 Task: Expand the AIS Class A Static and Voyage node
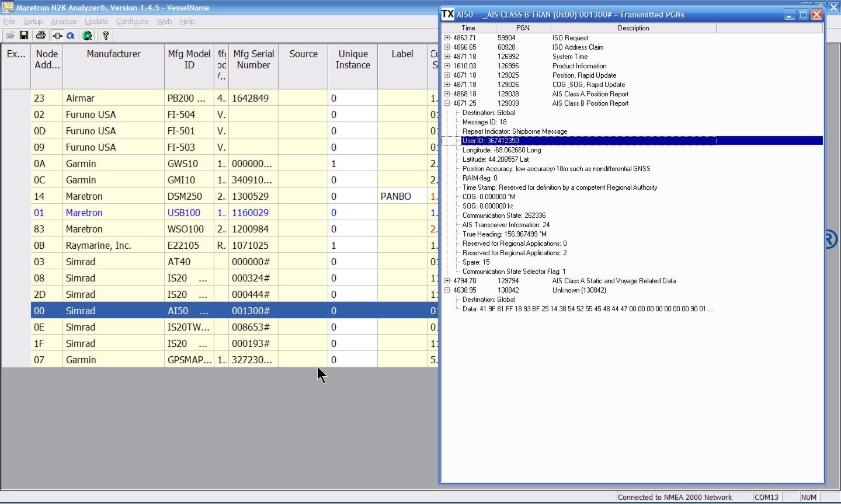coord(447,281)
